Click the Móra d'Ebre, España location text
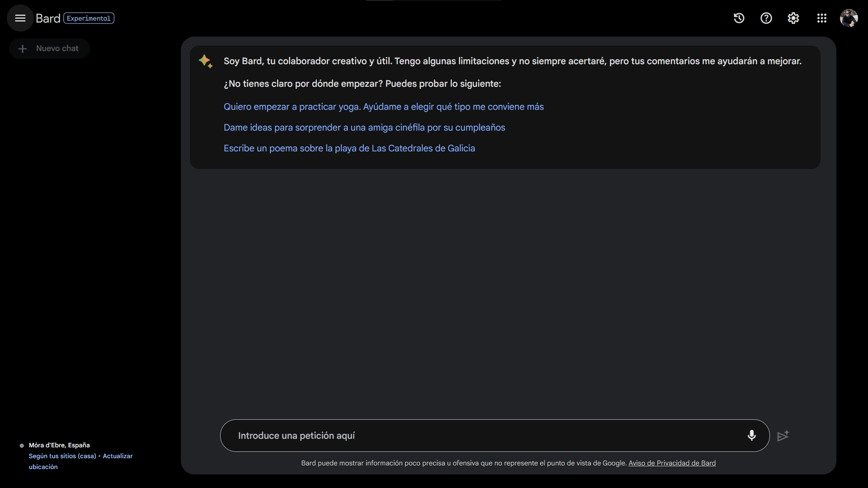This screenshot has height=488, width=868. pos(59,445)
